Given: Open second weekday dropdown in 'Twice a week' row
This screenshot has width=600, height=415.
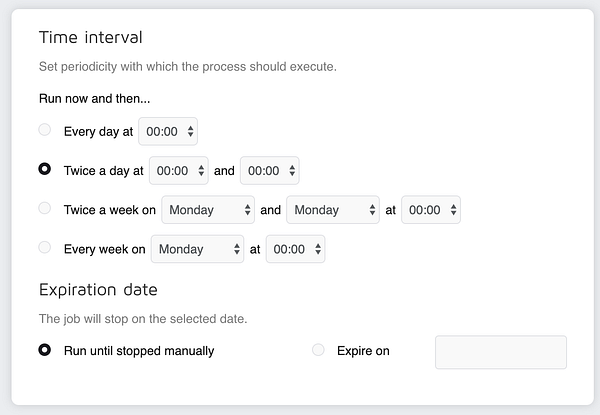Looking at the screenshot, I should tap(332, 210).
